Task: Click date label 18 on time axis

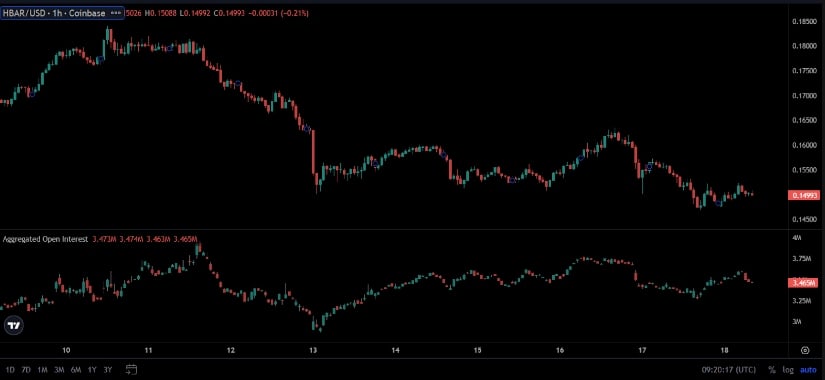Action: tap(725, 350)
